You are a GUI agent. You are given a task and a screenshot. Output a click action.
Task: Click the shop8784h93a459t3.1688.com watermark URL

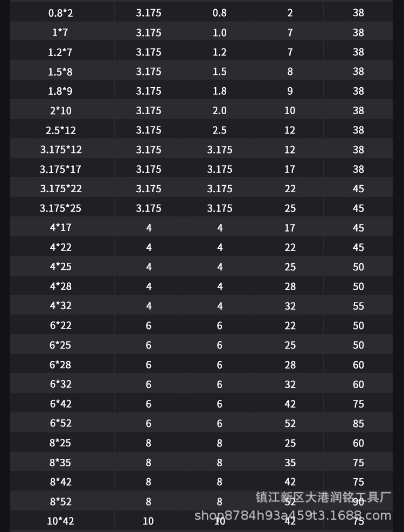point(292,515)
